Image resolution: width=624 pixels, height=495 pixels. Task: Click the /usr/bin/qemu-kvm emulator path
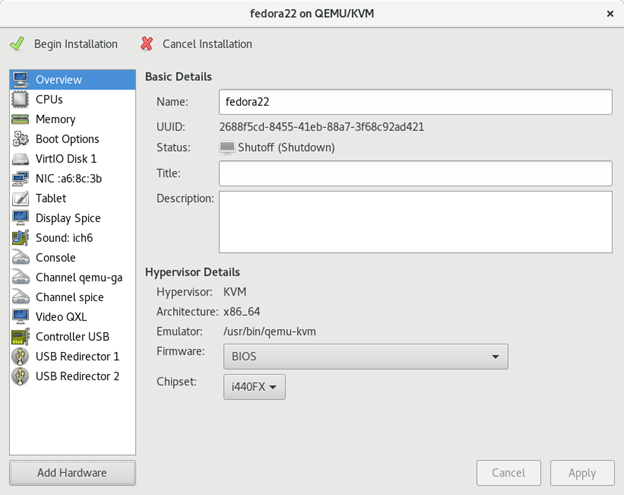(x=270, y=331)
